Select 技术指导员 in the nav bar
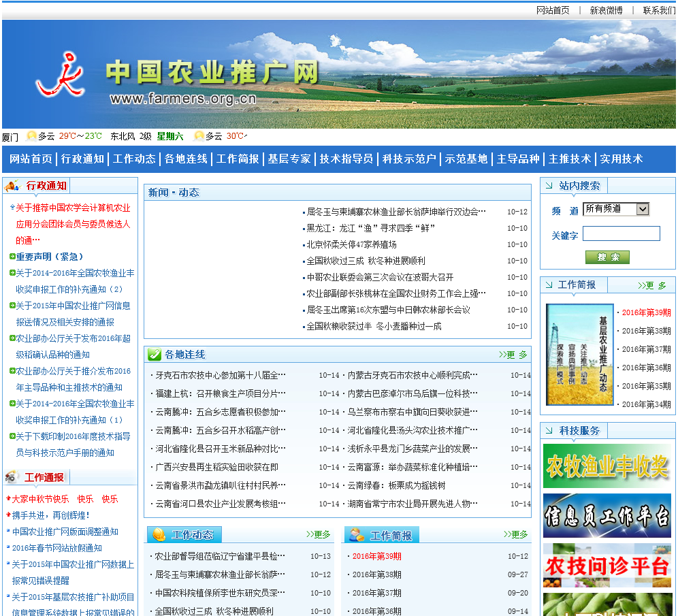The image size is (678, 616). 346,159
